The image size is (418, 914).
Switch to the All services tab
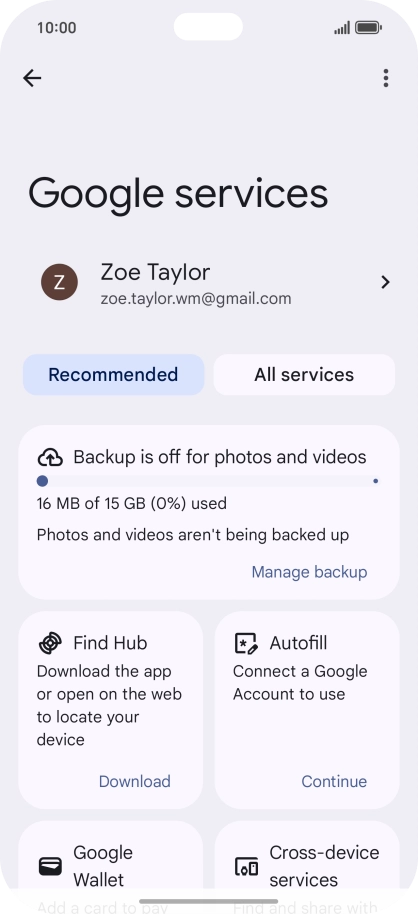coord(304,374)
